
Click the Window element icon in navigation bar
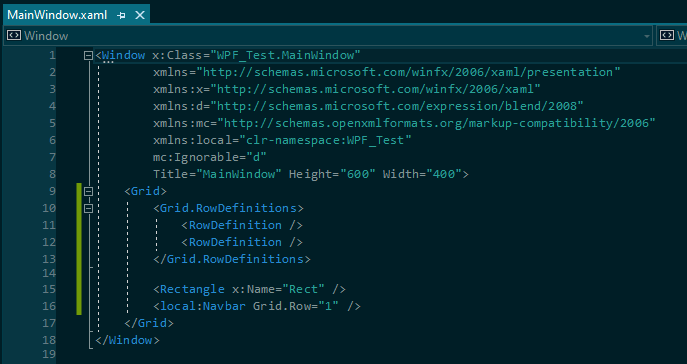(14, 35)
